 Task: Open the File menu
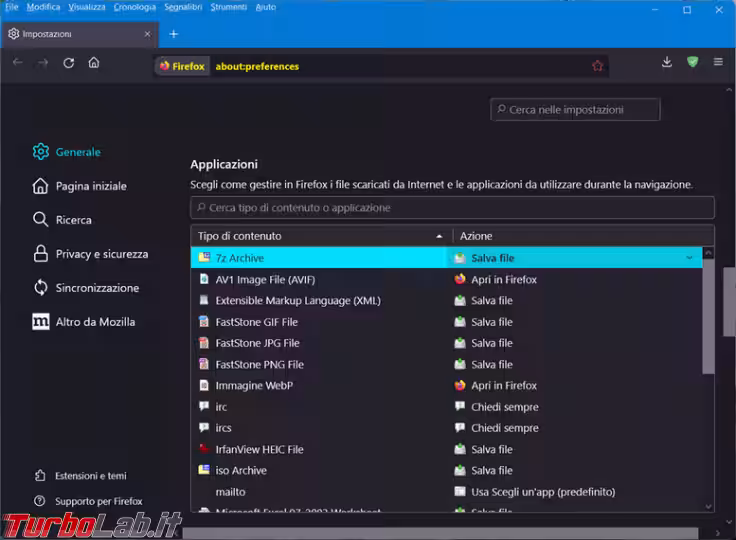point(12,7)
